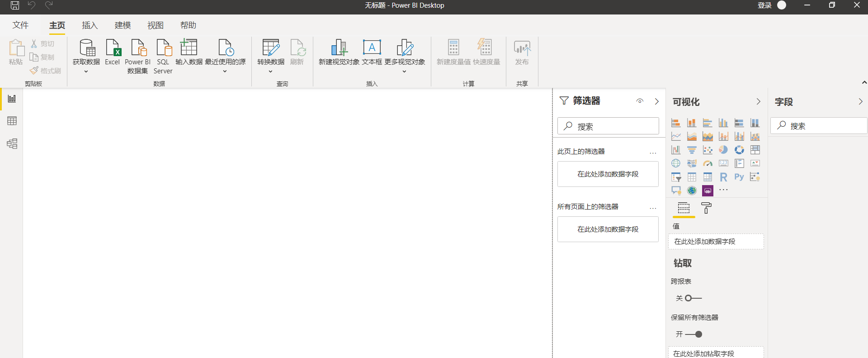Select the scatter chart visual
The height and width of the screenshot is (358, 868).
[708, 150]
